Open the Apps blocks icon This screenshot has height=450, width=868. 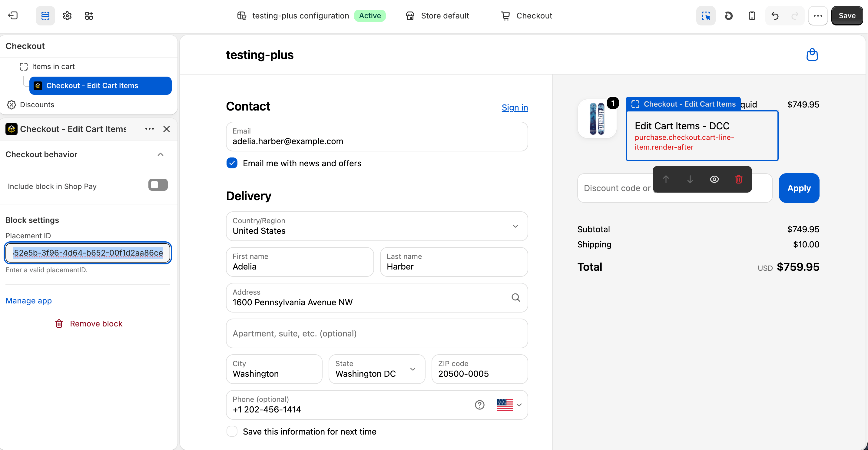tap(89, 16)
